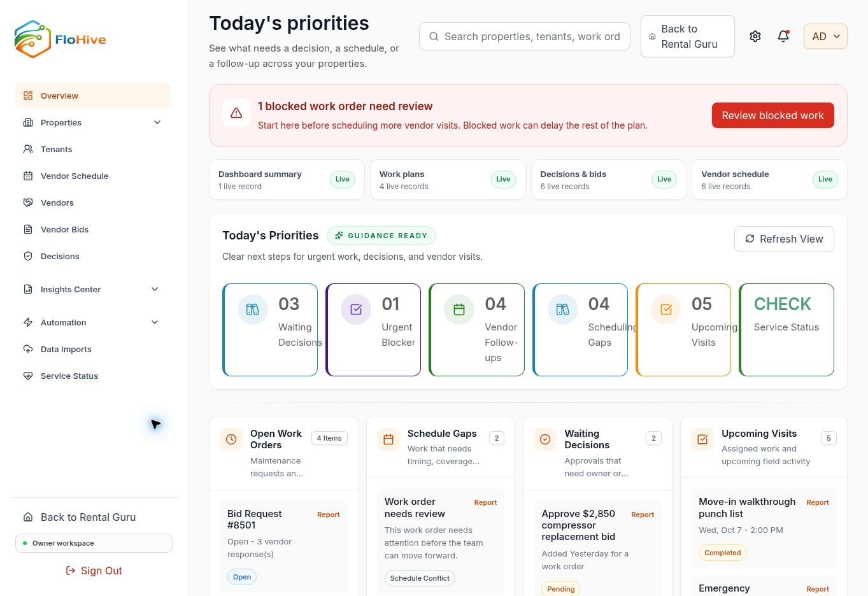This screenshot has width=868, height=596.
Task: Click the search magnifier icon
Action: [434, 36]
